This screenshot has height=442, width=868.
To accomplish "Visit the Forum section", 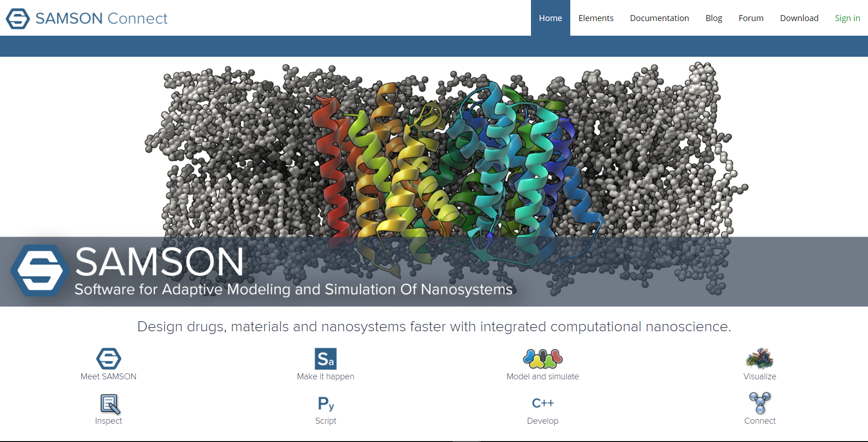I will pyautogui.click(x=751, y=18).
